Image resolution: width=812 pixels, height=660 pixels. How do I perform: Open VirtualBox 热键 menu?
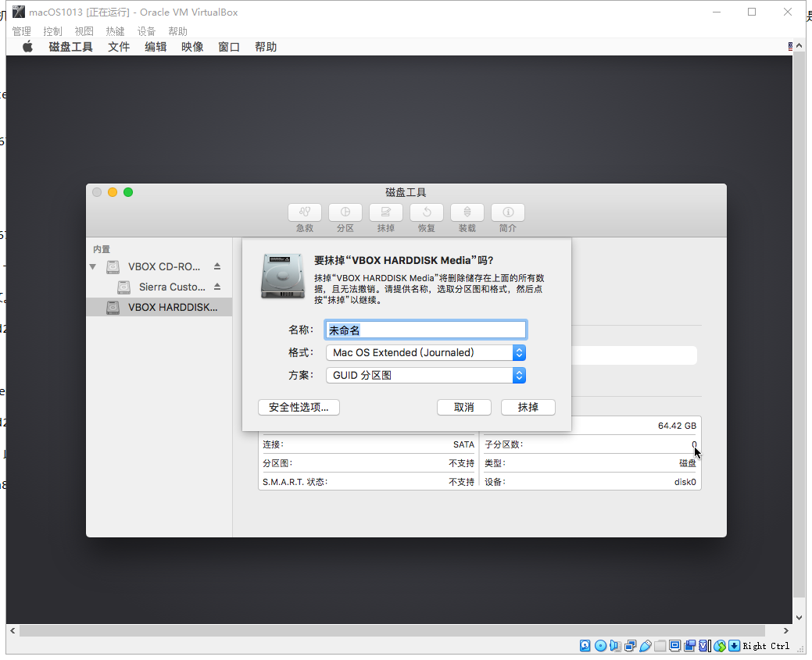[115, 31]
